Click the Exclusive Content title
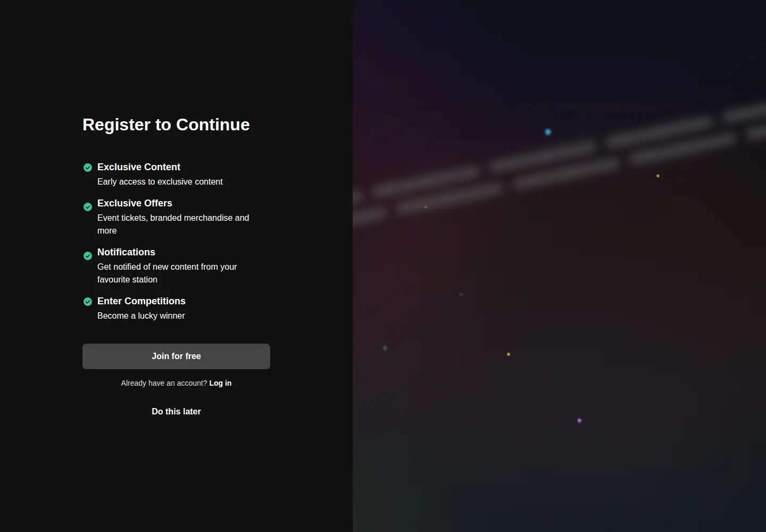Viewport: 766px width, 532px height. [x=139, y=167]
